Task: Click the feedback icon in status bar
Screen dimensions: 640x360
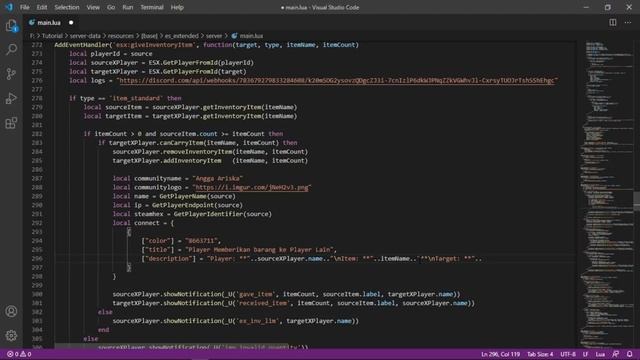Action: point(616,354)
